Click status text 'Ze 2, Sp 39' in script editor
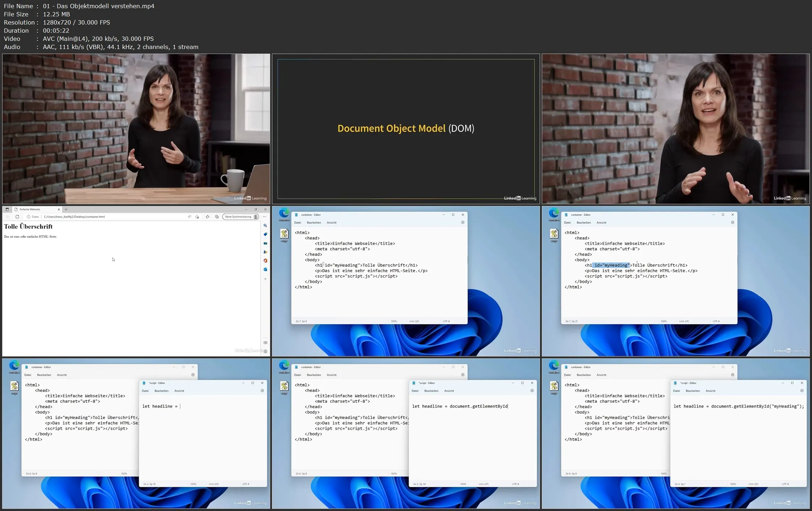Image resolution: width=812 pixels, height=511 pixels. click(419, 484)
